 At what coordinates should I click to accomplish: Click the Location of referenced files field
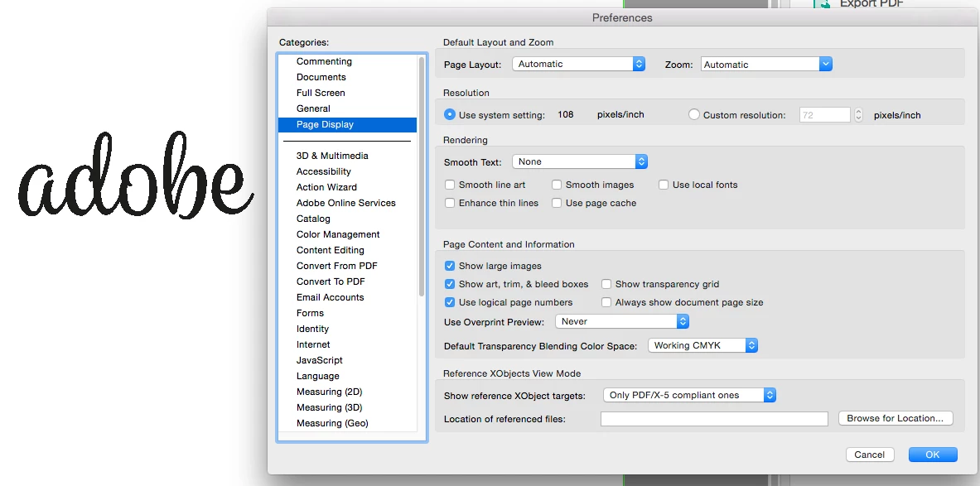[714, 419]
